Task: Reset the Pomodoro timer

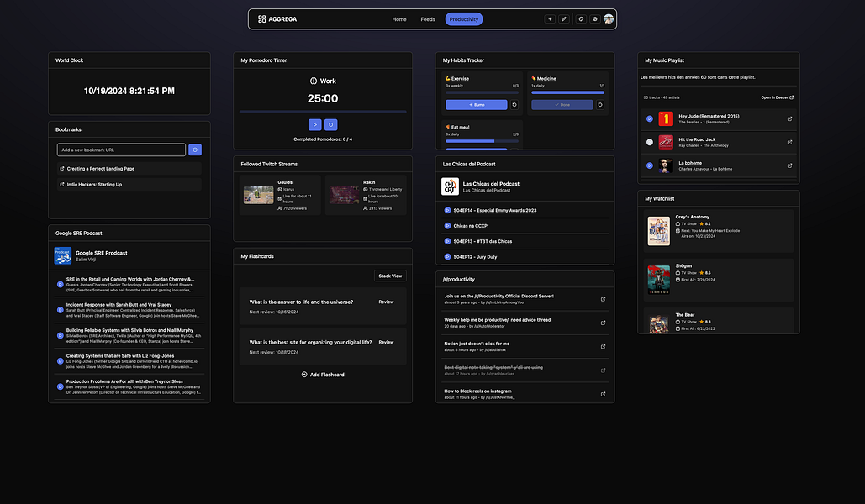Action: click(x=331, y=124)
